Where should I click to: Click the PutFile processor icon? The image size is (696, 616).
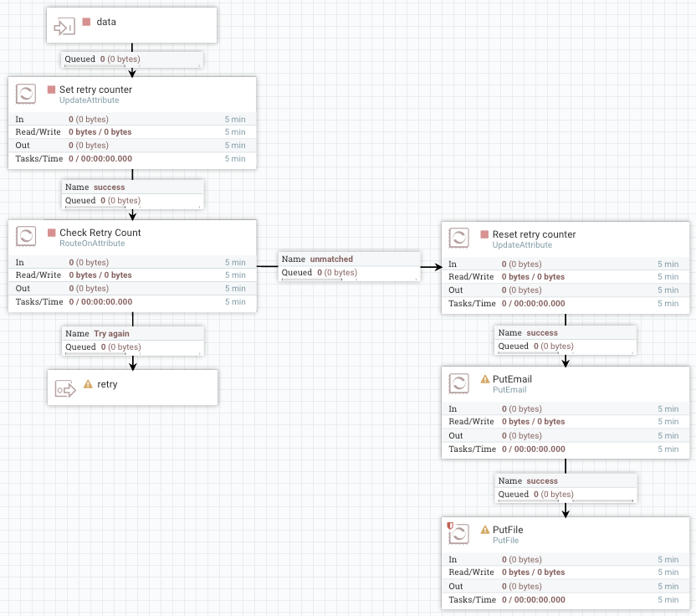pos(459,534)
